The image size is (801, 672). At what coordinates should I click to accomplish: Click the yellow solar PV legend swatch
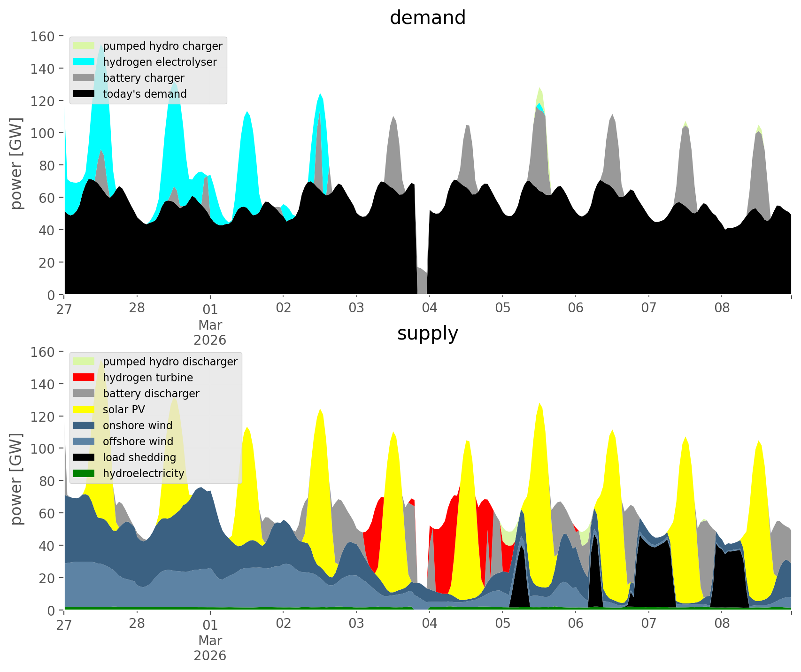tap(84, 409)
